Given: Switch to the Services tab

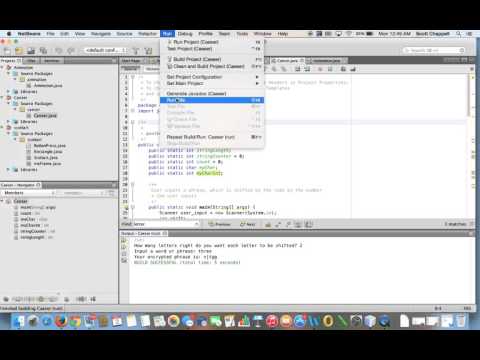Looking at the screenshot, I should (x=52, y=61).
